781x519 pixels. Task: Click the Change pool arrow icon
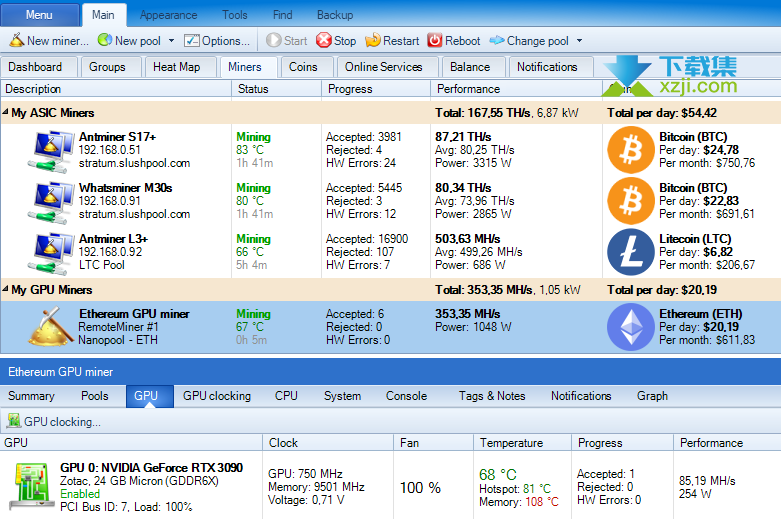tap(497, 40)
